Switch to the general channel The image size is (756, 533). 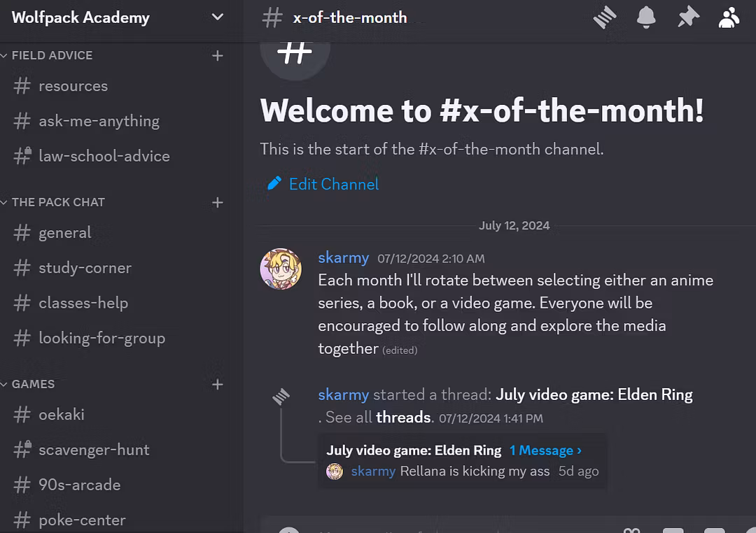pyautogui.click(x=65, y=233)
